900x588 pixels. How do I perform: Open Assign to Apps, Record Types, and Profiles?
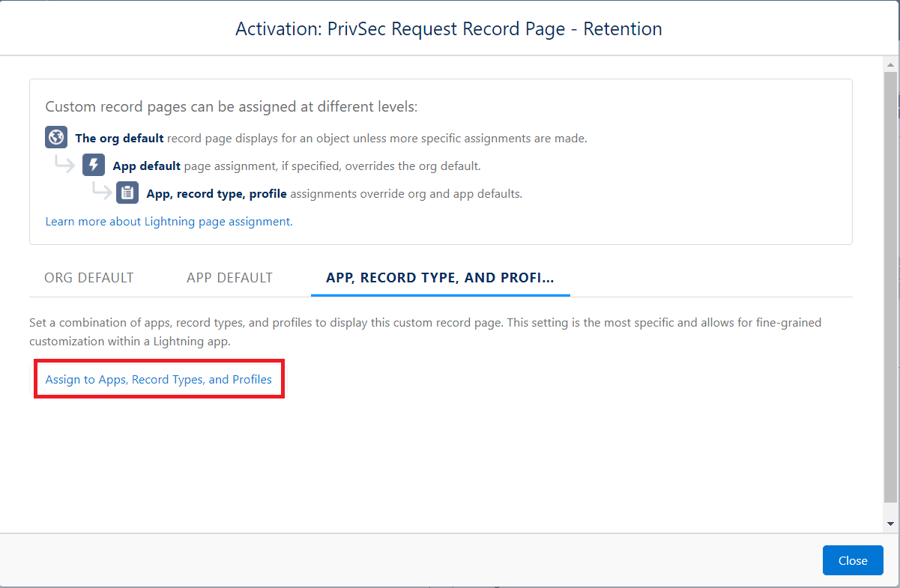pyautogui.click(x=159, y=379)
